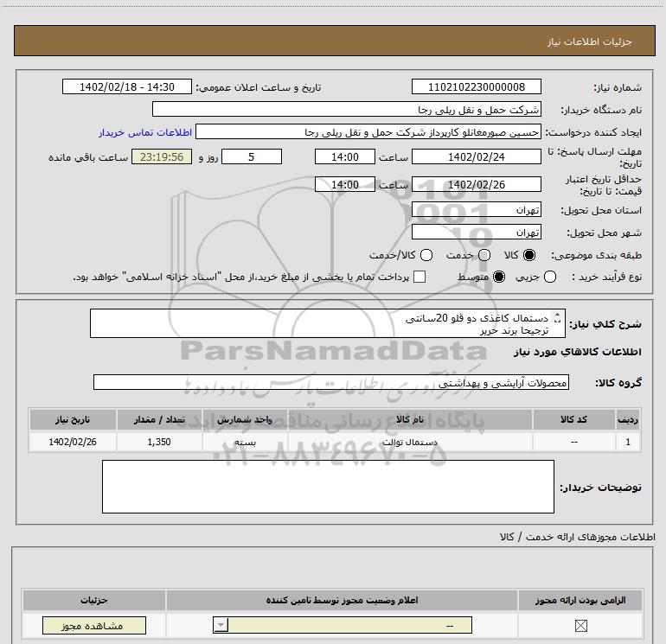Screen dimensions: 666x644
Task: Click the price validity time 14:00 field
Action: pos(345,184)
